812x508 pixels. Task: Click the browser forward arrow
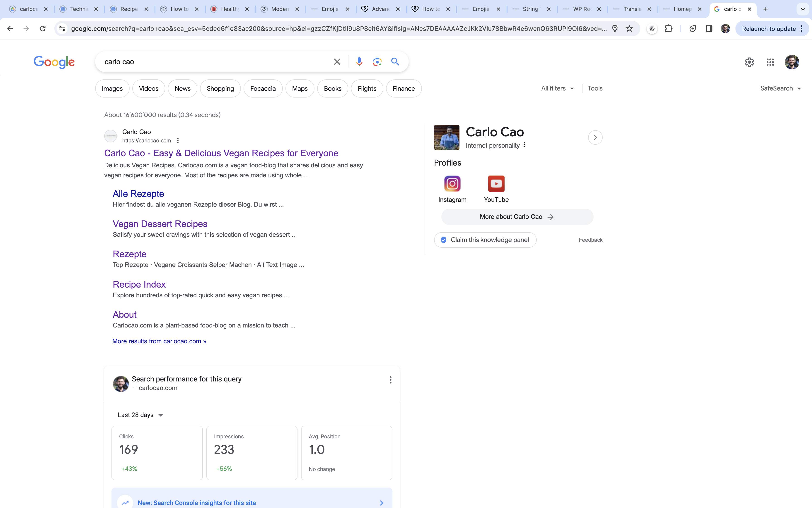[26, 29]
